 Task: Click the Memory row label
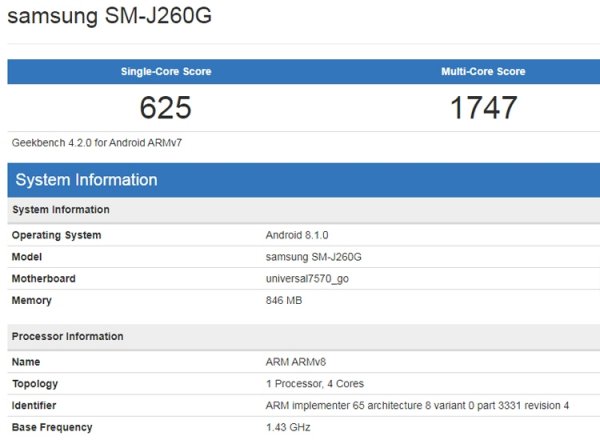(x=31, y=301)
